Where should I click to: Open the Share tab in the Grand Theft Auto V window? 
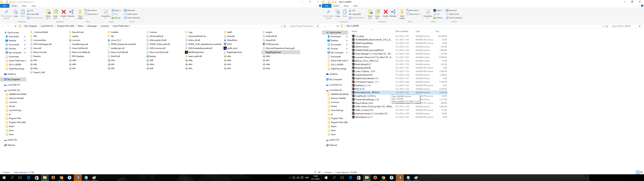24,6
